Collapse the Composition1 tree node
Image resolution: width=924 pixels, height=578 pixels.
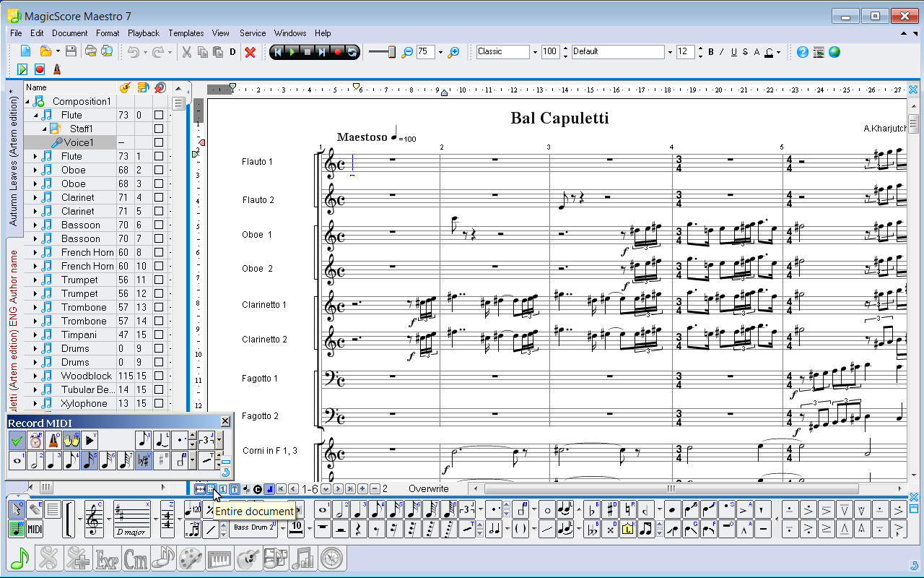click(x=28, y=101)
